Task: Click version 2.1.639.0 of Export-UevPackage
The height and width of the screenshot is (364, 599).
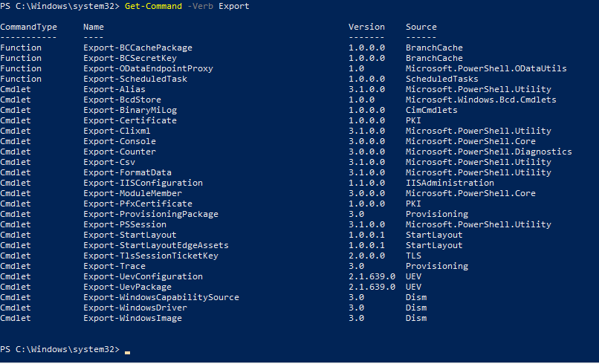Action: (x=372, y=287)
